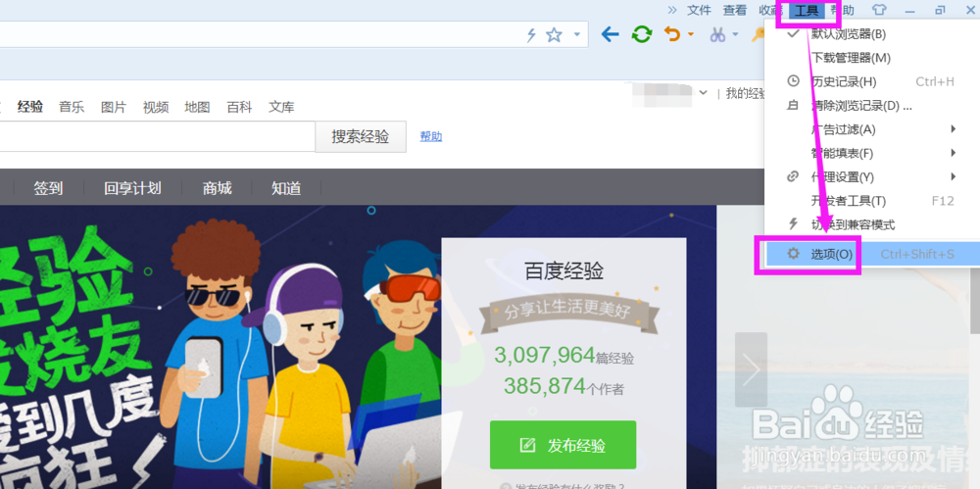This screenshot has width=980, height=489.
Task: Click the key password icon in toolbar
Action: [x=758, y=34]
